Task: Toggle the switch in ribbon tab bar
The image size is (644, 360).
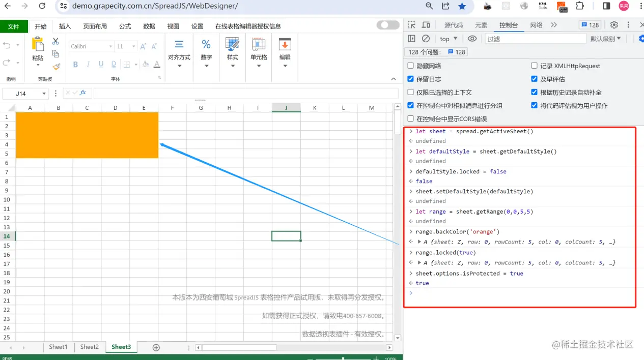Action: tap(388, 25)
